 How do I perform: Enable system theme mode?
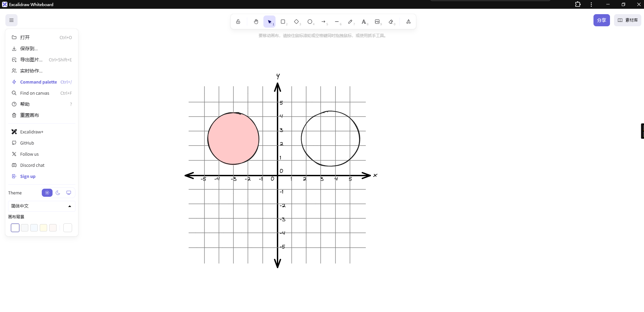(69, 193)
